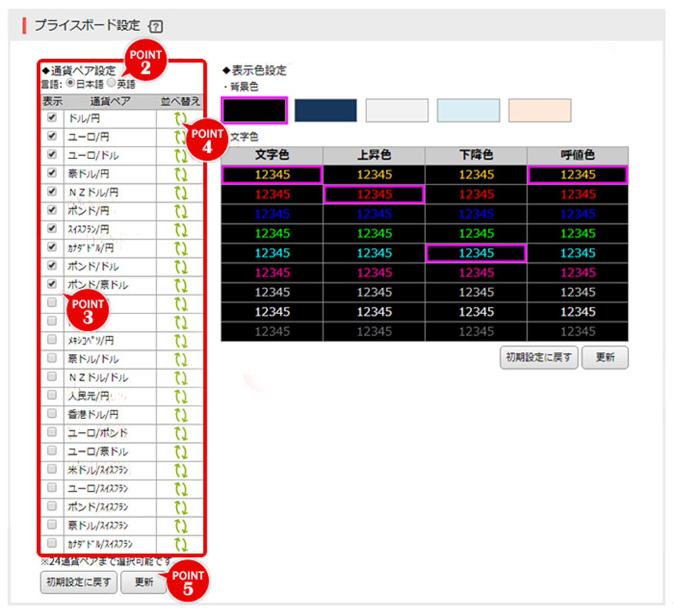The image size is (674, 616).
Task: Select the 英語 language radio button
Action: pyautogui.click(x=112, y=82)
